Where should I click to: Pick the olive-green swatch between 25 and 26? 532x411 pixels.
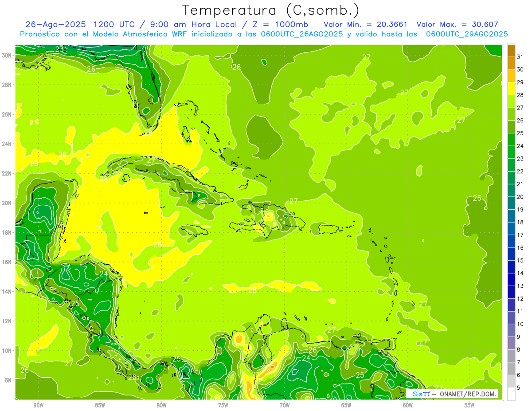[511, 127]
